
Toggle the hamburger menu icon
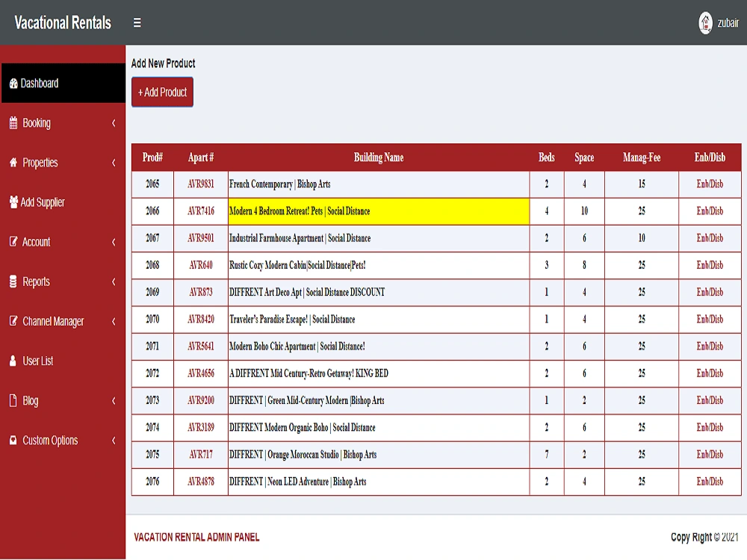pyautogui.click(x=137, y=23)
